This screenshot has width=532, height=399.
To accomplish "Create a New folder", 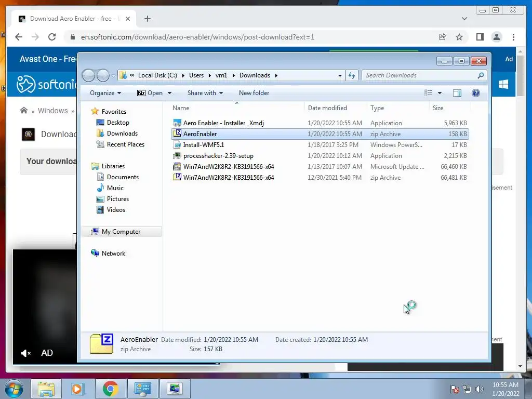I will click(254, 93).
